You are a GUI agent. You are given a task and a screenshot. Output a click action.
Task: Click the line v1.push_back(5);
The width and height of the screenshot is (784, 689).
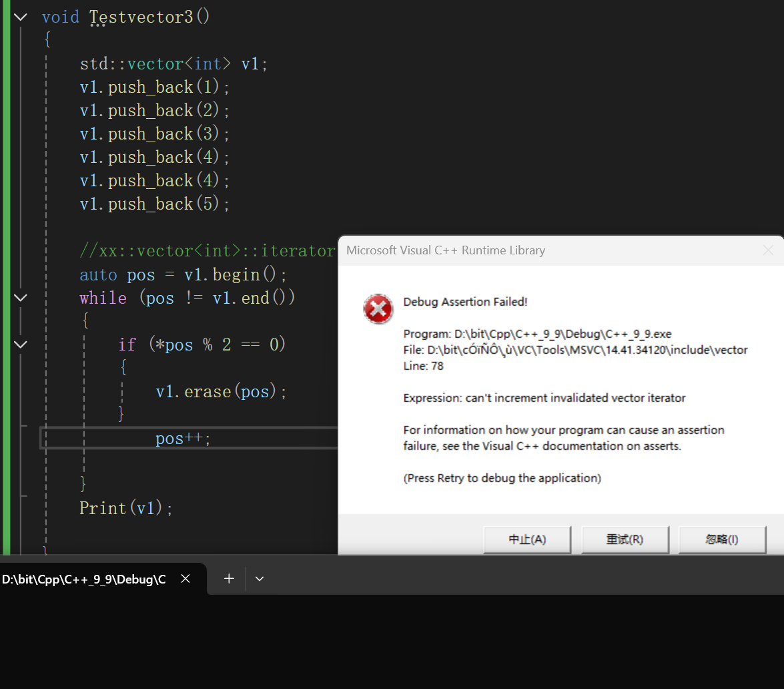click(154, 204)
